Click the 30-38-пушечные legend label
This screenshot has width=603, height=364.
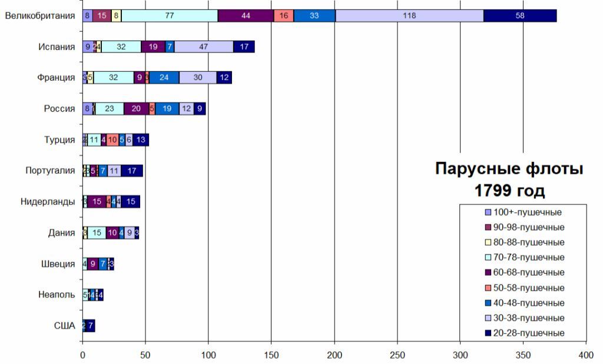(528, 318)
